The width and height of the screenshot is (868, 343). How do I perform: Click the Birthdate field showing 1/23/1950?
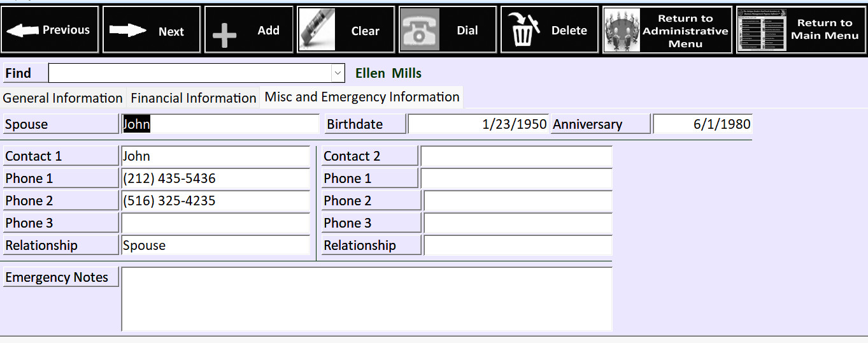coord(478,124)
